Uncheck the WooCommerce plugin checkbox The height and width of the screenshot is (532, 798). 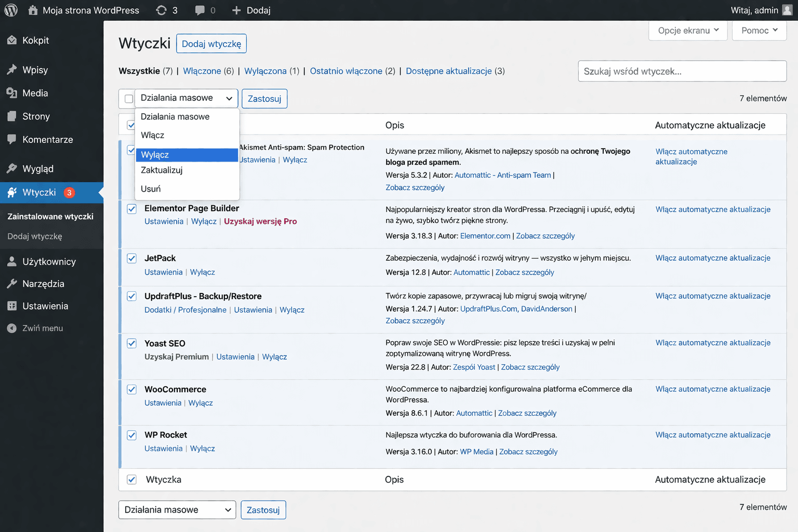tap(132, 389)
